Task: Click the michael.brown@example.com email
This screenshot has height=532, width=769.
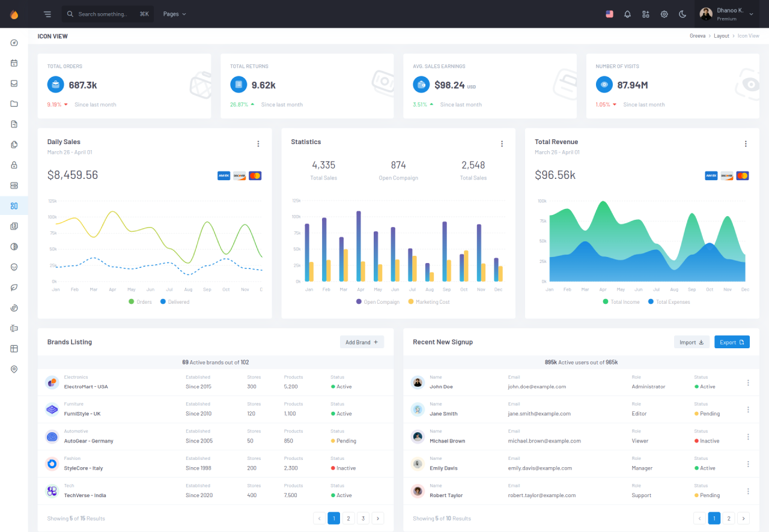Action: pos(544,441)
